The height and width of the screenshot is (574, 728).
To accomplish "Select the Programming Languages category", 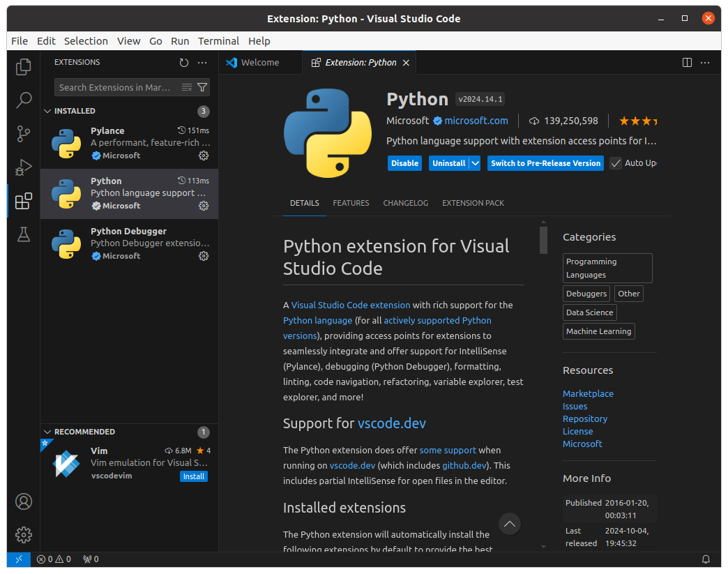I will tap(607, 269).
